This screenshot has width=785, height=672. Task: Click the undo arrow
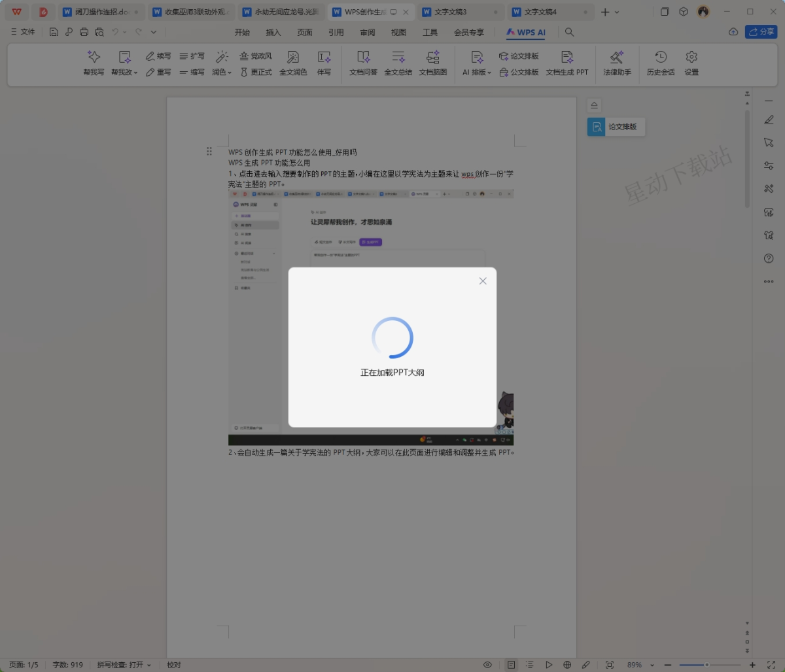115,31
